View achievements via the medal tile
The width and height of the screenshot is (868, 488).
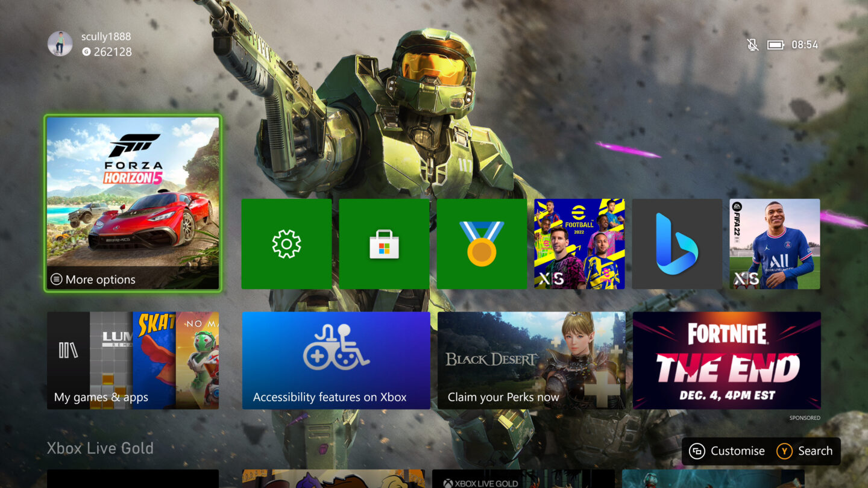click(x=482, y=243)
